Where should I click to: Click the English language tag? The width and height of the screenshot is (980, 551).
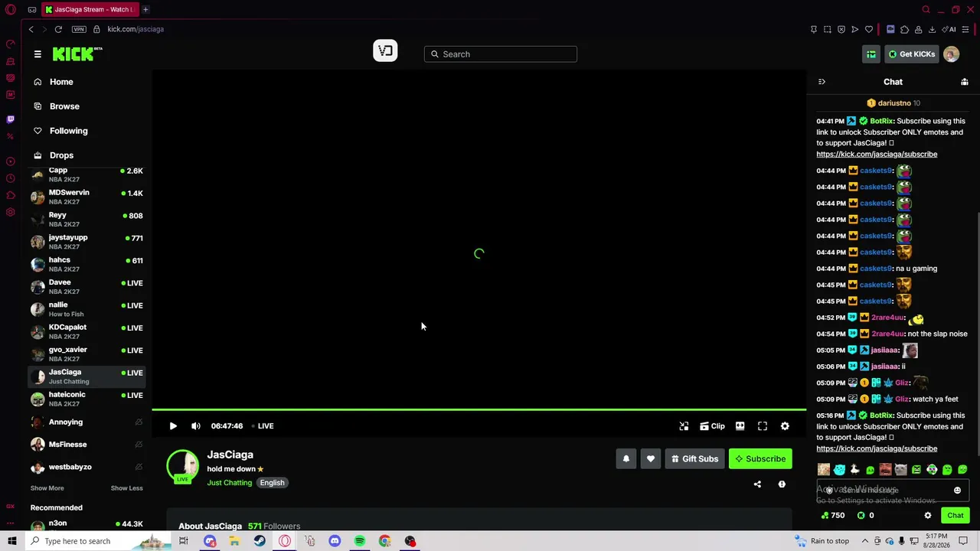pos(272,483)
